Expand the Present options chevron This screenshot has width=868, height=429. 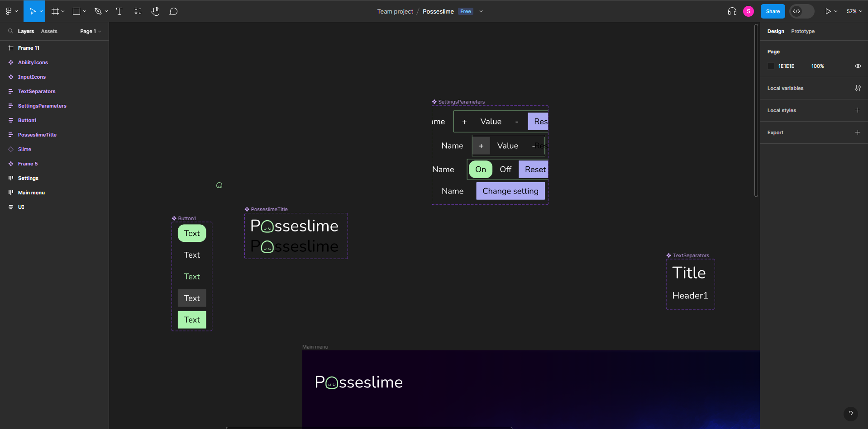click(836, 11)
